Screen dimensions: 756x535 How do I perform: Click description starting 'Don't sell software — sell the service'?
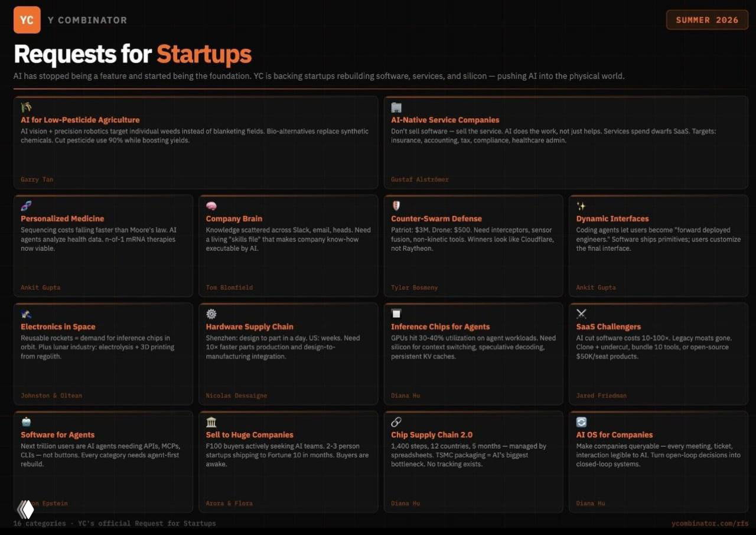[x=553, y=136]
